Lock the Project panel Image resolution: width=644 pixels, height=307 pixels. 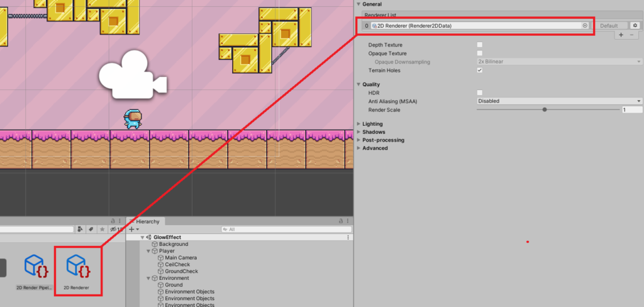point(113,221)
